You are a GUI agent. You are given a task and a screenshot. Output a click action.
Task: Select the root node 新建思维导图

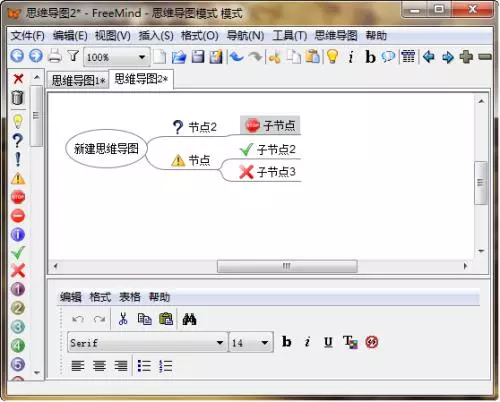point(106,148)
